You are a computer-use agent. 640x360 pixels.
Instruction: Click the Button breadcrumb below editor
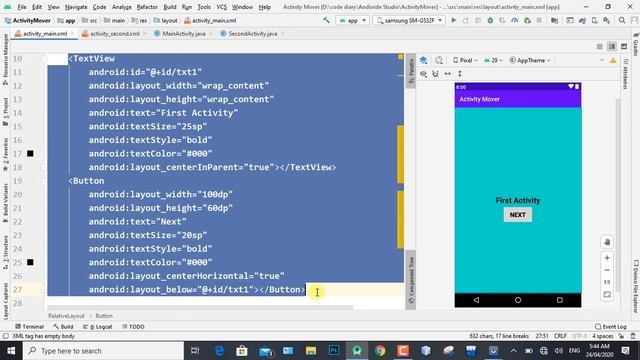tap(104, 316)
